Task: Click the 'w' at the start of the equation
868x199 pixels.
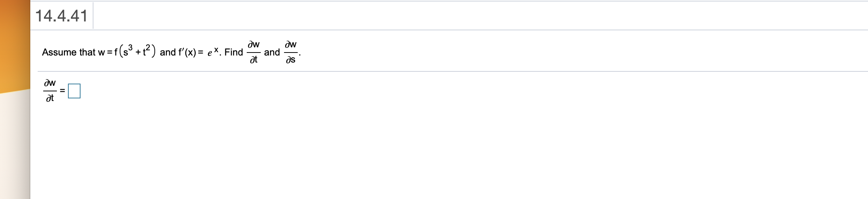Action: click(101, 53)
